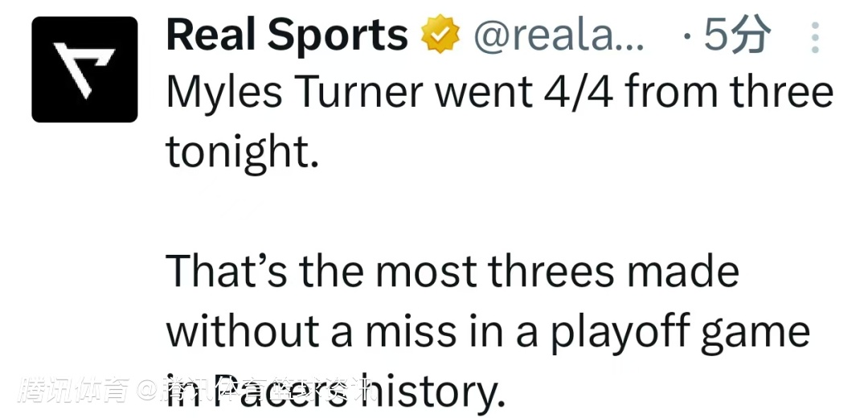
Task: Visit the @reala... handle profile
Action: 559,36
